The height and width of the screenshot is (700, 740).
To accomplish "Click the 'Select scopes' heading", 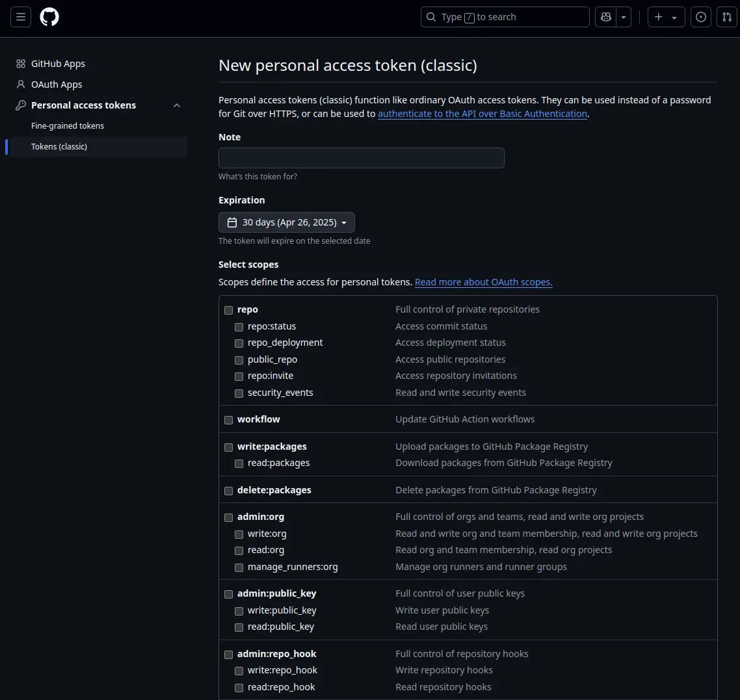I will click(x=248, y=265).
